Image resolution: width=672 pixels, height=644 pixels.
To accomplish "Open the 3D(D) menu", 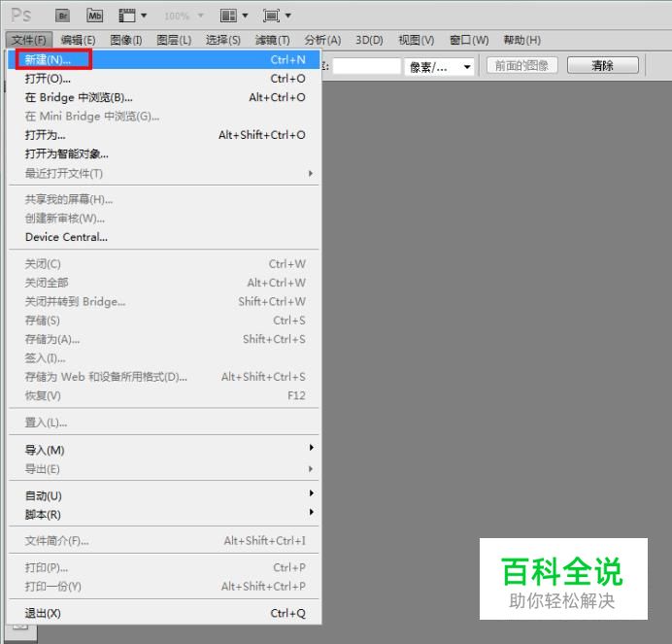I will pos(369,40).
